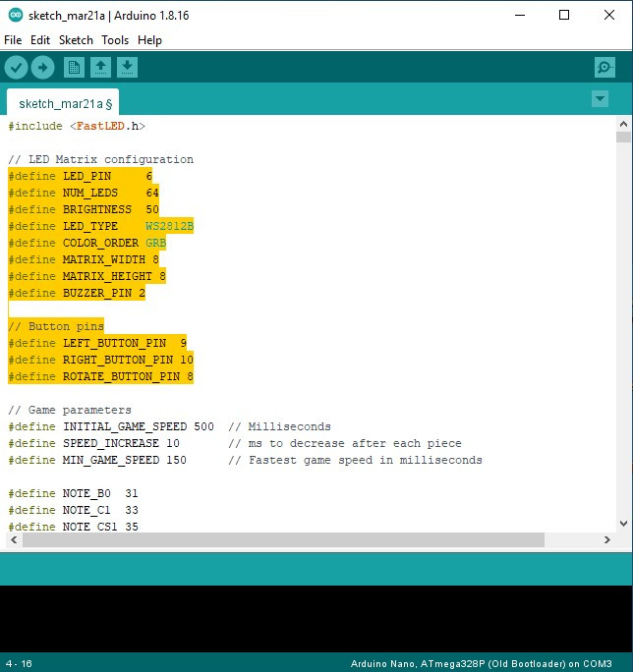Place cursor on the INITIAL_GAME_SPEED line
The image size is (633, 672).
138,426
